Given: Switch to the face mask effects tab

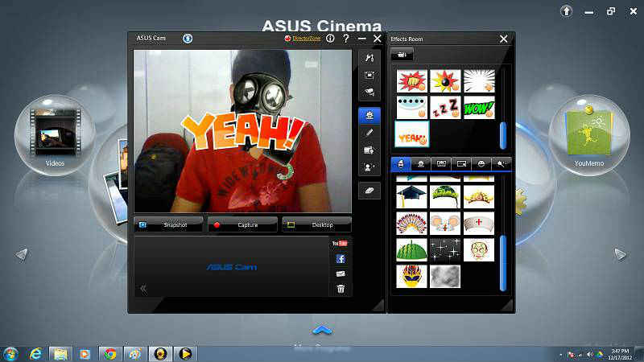Looking at the screenshot, I should point(481,164).
